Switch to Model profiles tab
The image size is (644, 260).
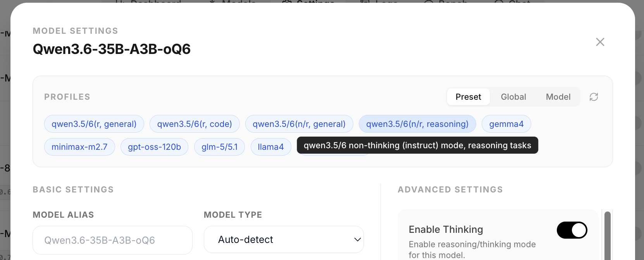[558, 97]
